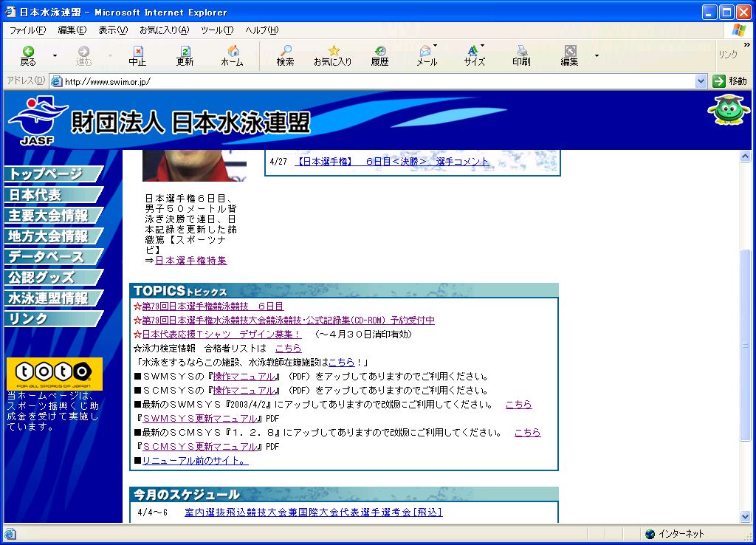Open dropdown arrow next to Edit (編集) toolbar button

[597, 56]
